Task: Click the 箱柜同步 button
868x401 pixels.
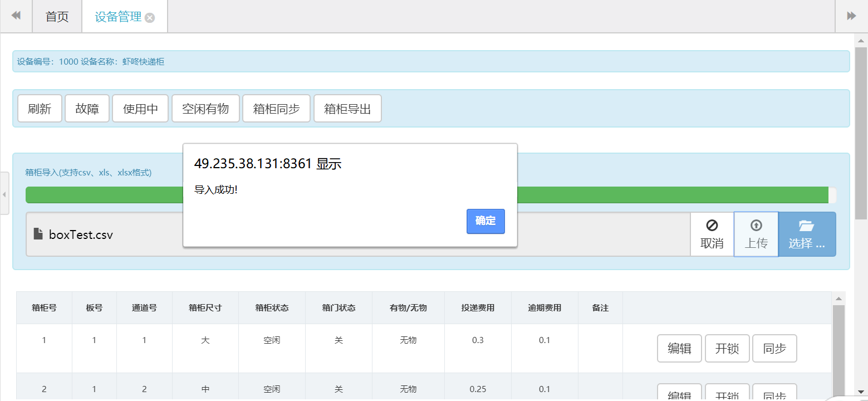Action: tap(277, 109)
